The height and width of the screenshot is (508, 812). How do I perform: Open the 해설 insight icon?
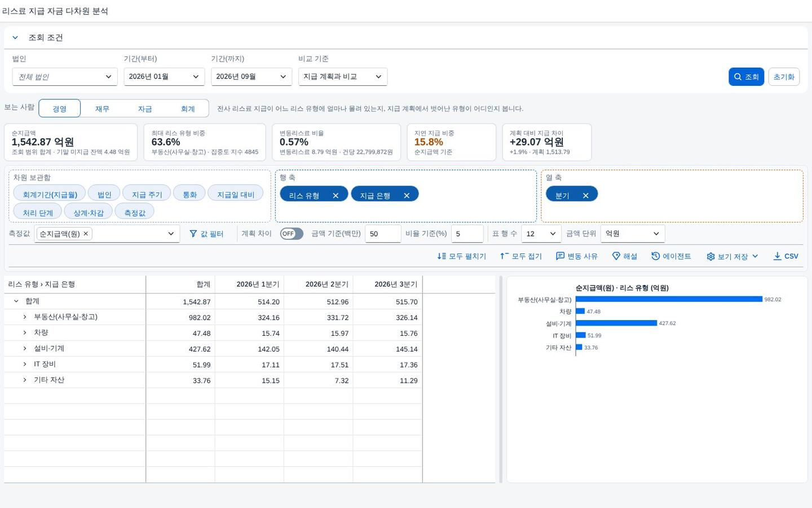616,256
